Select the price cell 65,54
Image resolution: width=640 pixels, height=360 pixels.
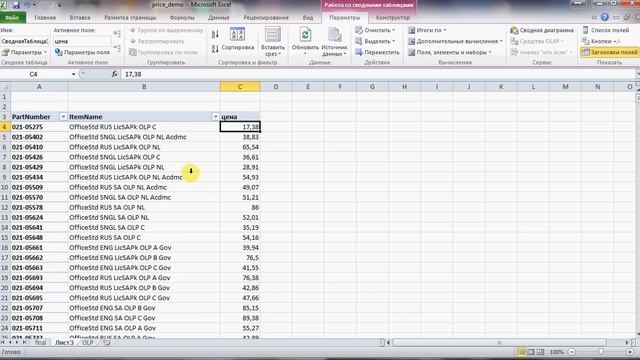(x=240, y=147)
